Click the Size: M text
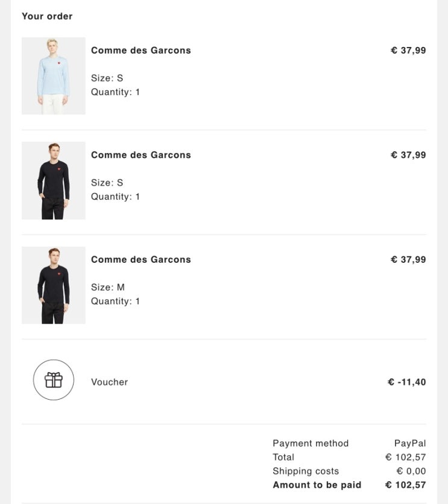This screenshot has height=504, width=448. tap(108, 288)
